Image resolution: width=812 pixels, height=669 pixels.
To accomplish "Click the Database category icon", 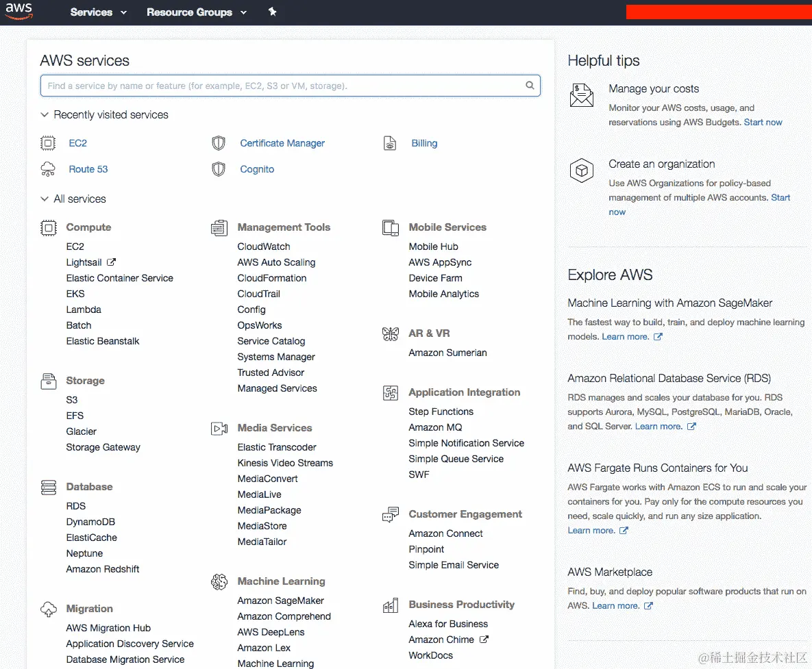I will [49, 488].
